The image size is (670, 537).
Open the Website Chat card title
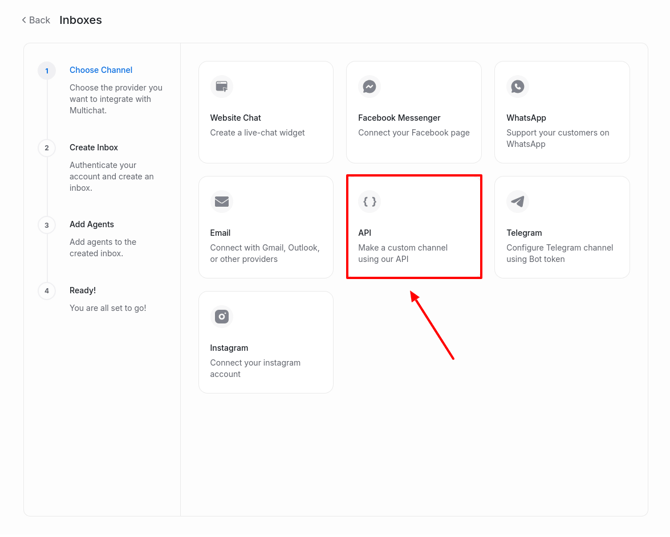pos(235,118)
